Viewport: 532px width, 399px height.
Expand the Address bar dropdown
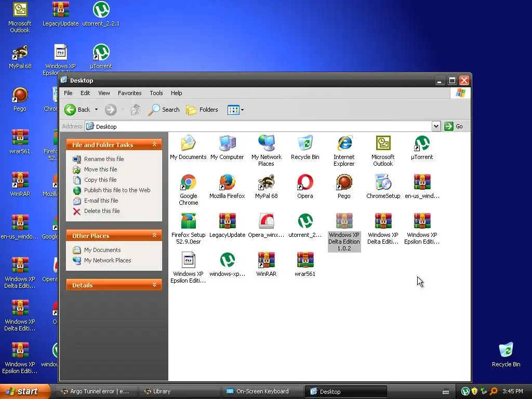point(436,126)
